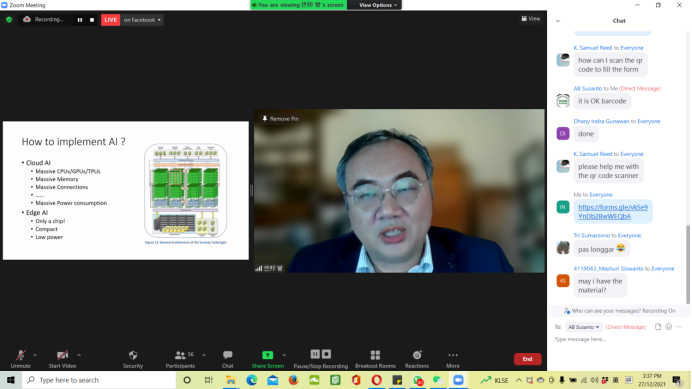Expand the View Options dropdown
Viewport: 692px width, 389px height.
(378, 5)
